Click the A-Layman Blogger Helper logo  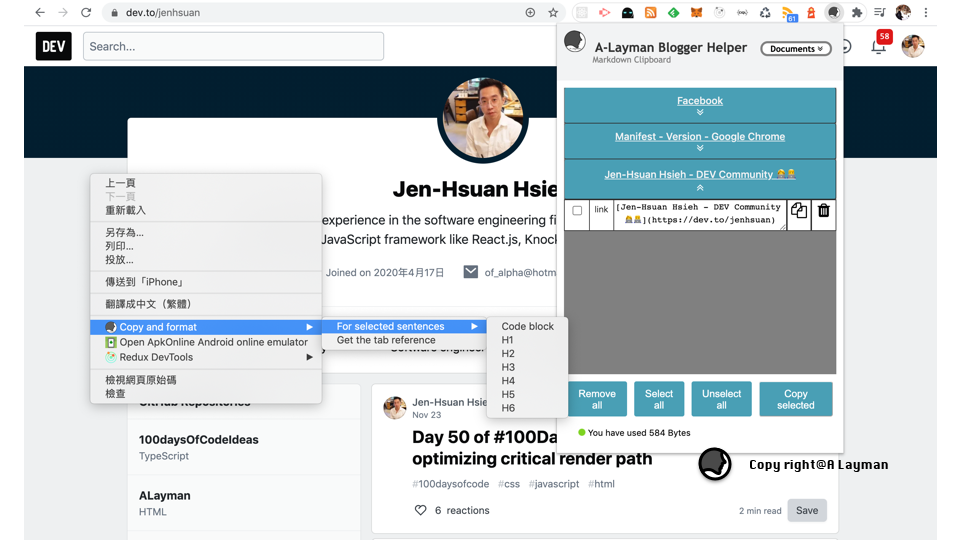tap(574, 42)
